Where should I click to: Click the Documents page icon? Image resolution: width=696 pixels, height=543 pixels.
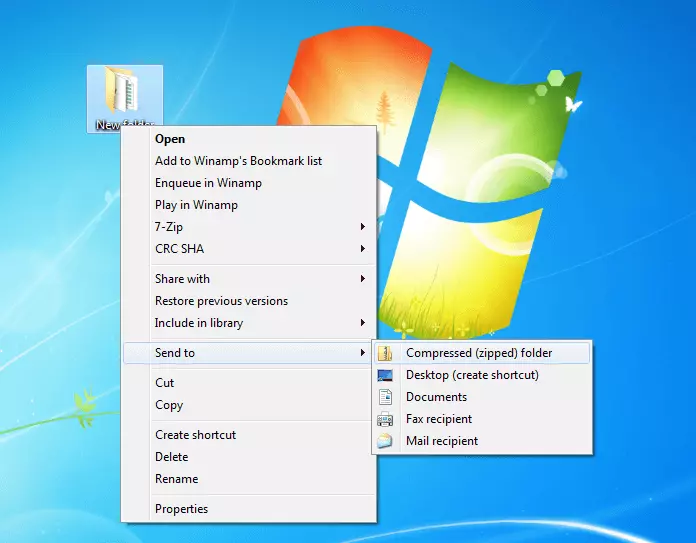pyautogui.click(x=385, y=397)
